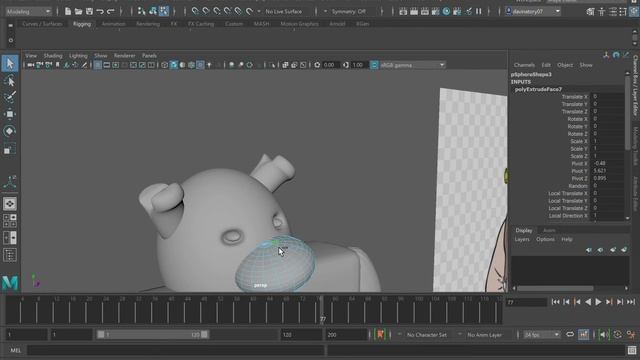Image resolution: width=640 pixels, height=360 pixels.
Task: Click the outliner panel layout icon
Action: (10, 255)
